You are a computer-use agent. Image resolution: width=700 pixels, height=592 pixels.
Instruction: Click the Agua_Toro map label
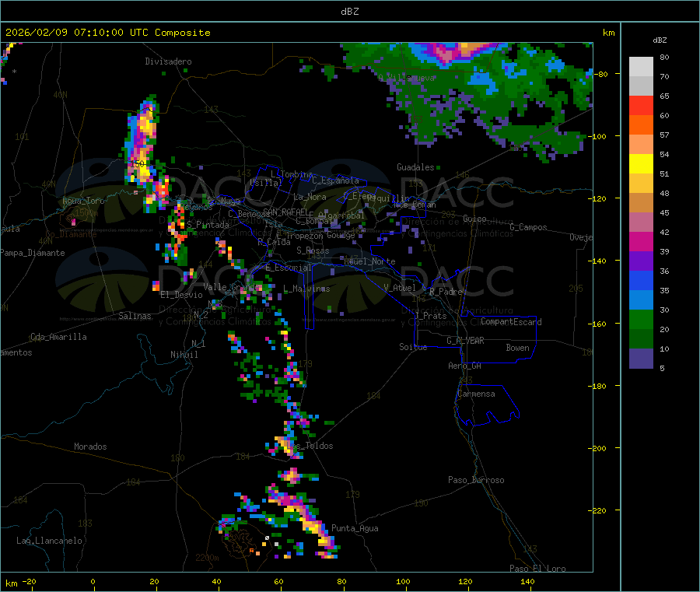tap(83, 201)
